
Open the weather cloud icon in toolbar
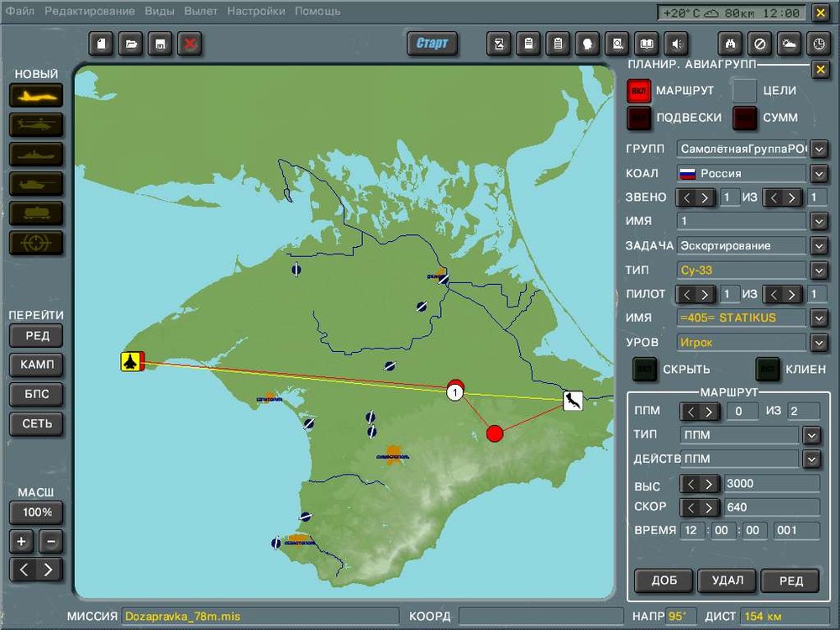point(789,44)
